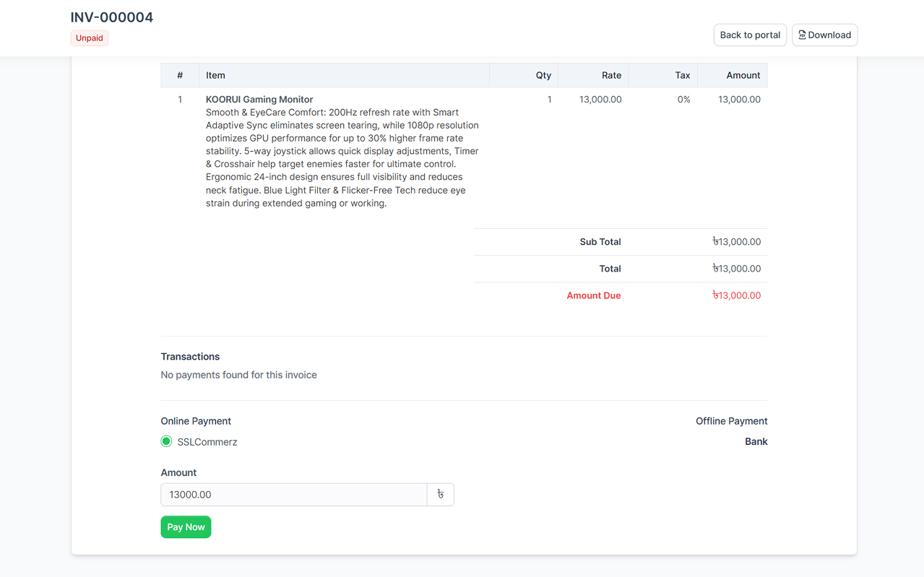Click the Qty column header
Viewport: 924px width, 577px height.
(x=543, y=75)
